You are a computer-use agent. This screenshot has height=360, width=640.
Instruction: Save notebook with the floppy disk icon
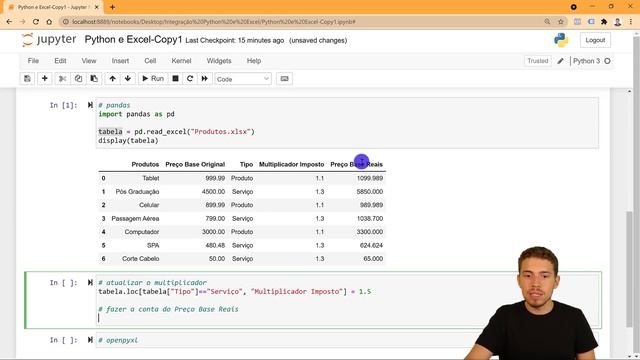[x=27, y=79]
